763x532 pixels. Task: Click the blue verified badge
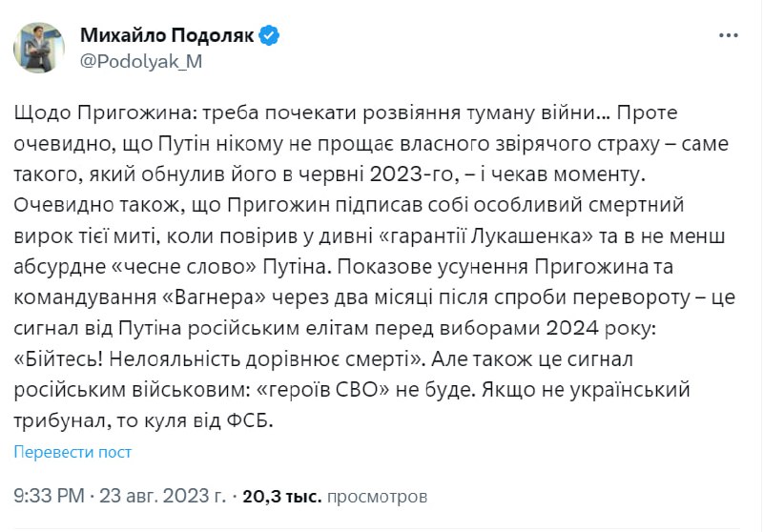pyautogui.click(x=269, y=36)
